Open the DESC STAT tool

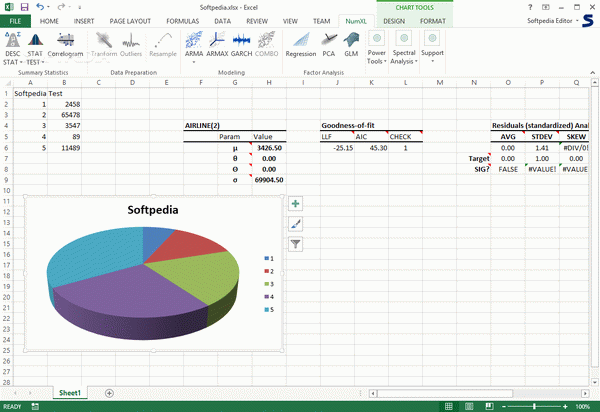pyautogui.click(x=12, y=49)
